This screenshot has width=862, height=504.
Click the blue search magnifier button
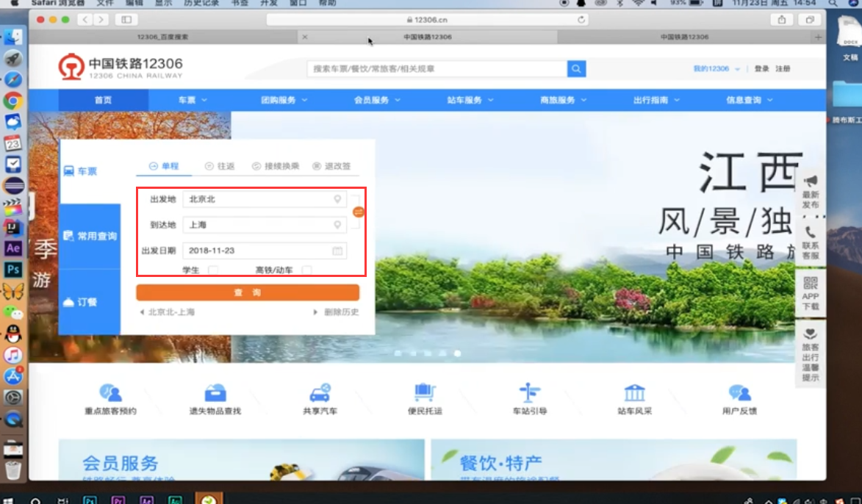[x=576, y=69]
